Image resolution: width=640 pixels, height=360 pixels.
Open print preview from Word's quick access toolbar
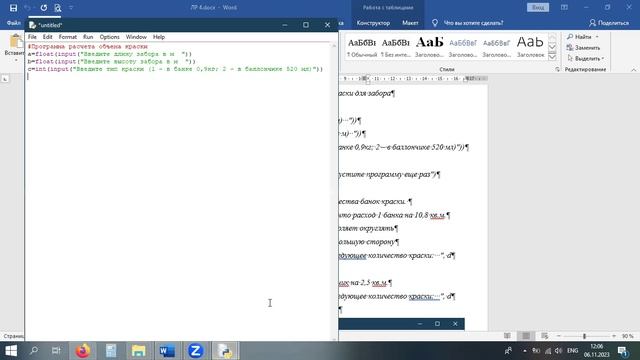pyautogui.click(x=58, y=7)
